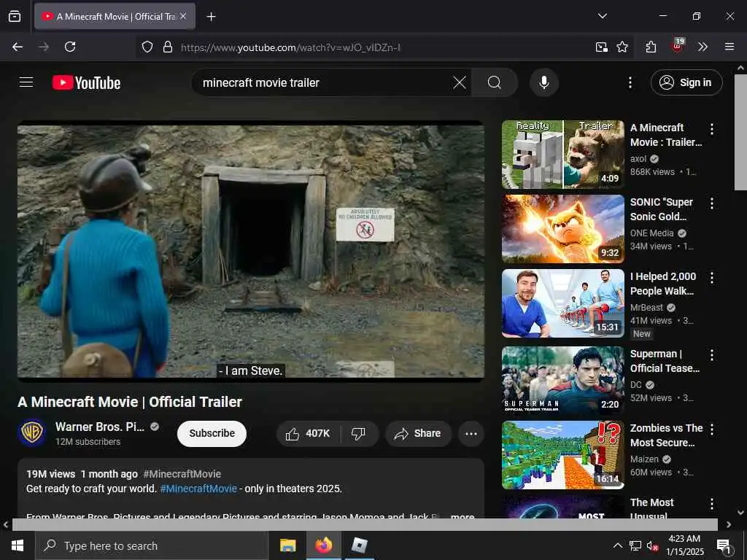Open more actions ellipsis below video
This screenshot has height=560, width=747.
(471, 433)
